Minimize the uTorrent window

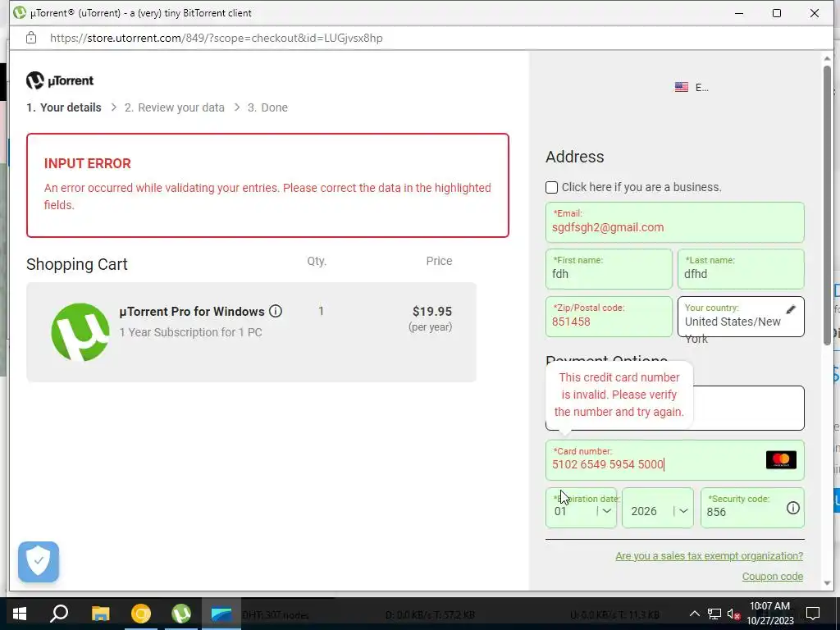point(739,13)
